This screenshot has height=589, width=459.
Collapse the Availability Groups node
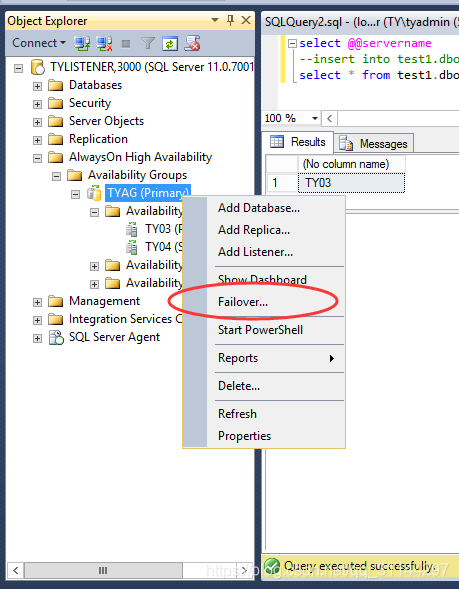[56, 176]
